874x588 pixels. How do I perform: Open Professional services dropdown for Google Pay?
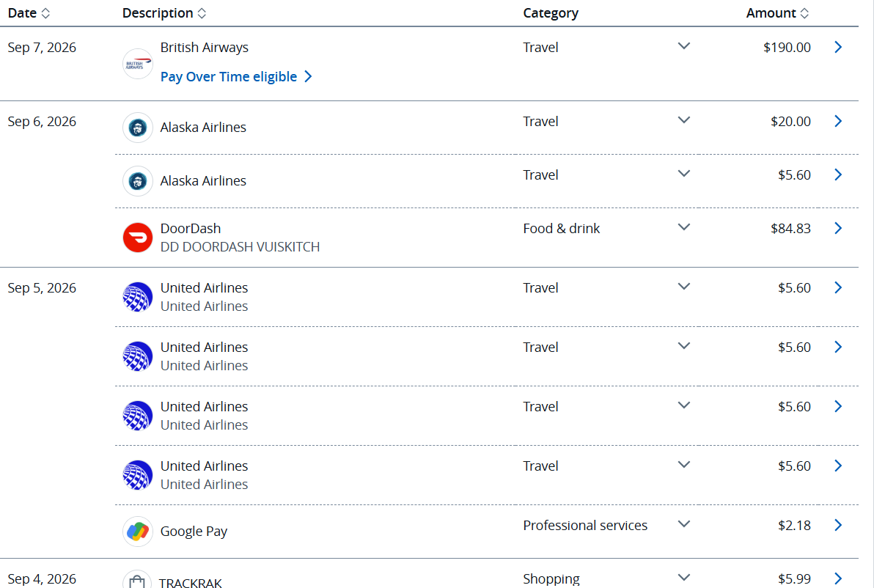[x=684, y=524]
